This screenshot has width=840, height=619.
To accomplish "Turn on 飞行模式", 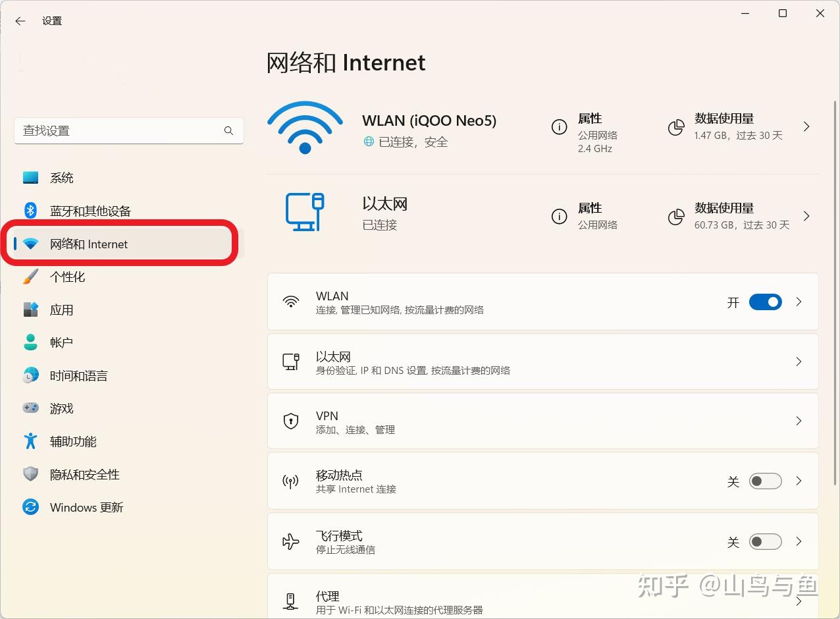I will pos(765,541).
